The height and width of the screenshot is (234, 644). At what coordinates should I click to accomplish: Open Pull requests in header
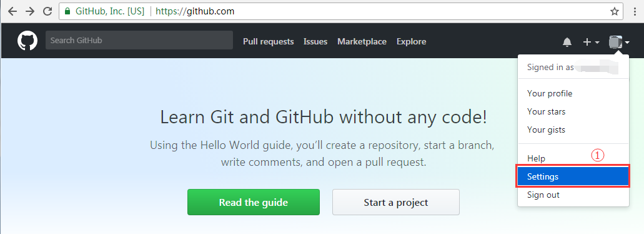(268, 41)
